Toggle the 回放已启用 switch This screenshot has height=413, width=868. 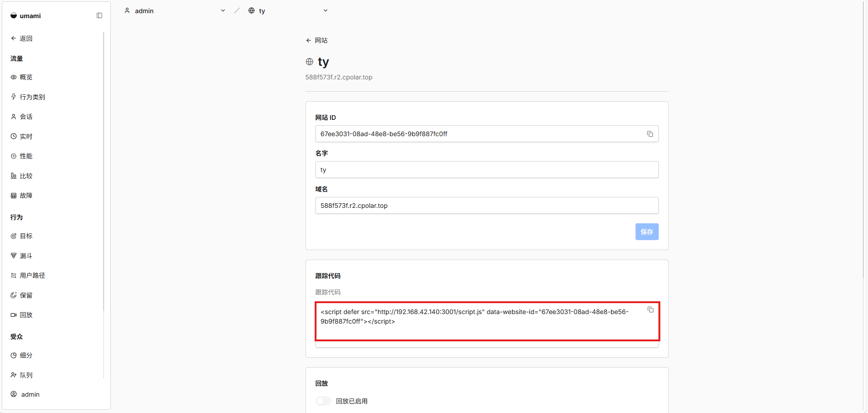pos(323,401)
